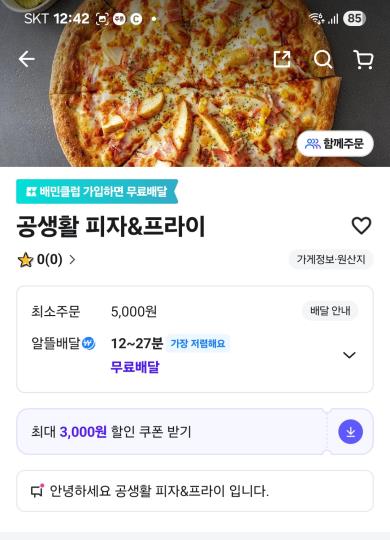The image size is (390, 540).
Task: Expand delivery options with the chevron
Action: pos(349,355)
